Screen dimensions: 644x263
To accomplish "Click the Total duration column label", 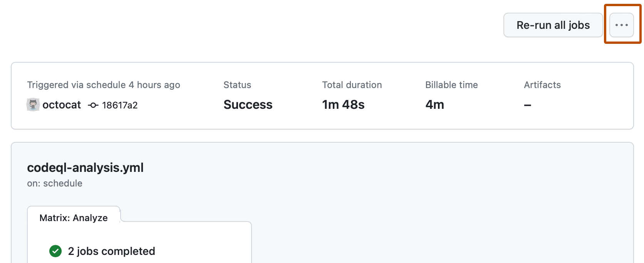I will [x=352, y=85].
